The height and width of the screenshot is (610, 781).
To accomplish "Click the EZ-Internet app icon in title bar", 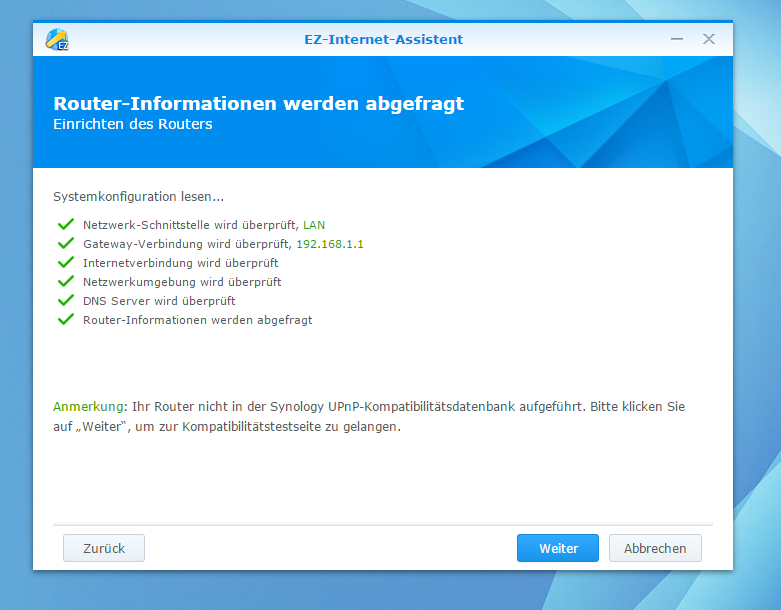I will (x=57, y=39).
